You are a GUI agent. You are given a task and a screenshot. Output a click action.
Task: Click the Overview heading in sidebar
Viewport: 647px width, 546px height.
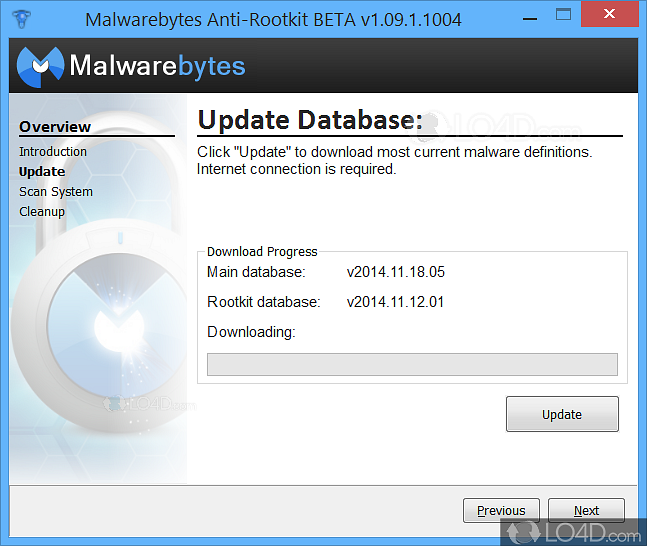[55, 127]
